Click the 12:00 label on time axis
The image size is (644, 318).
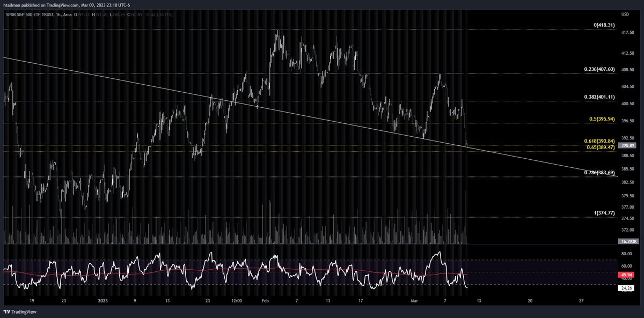coord(236,301)
